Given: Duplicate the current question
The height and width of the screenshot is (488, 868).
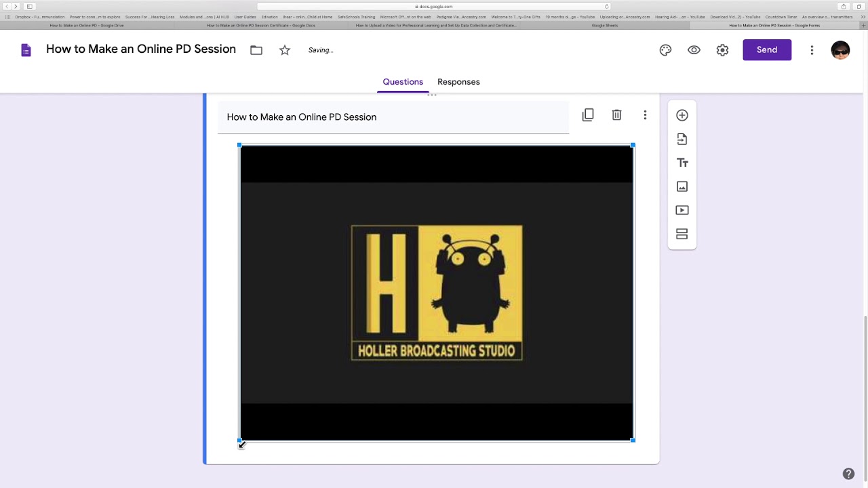Looking at the screenshot, I should [588, 115].
